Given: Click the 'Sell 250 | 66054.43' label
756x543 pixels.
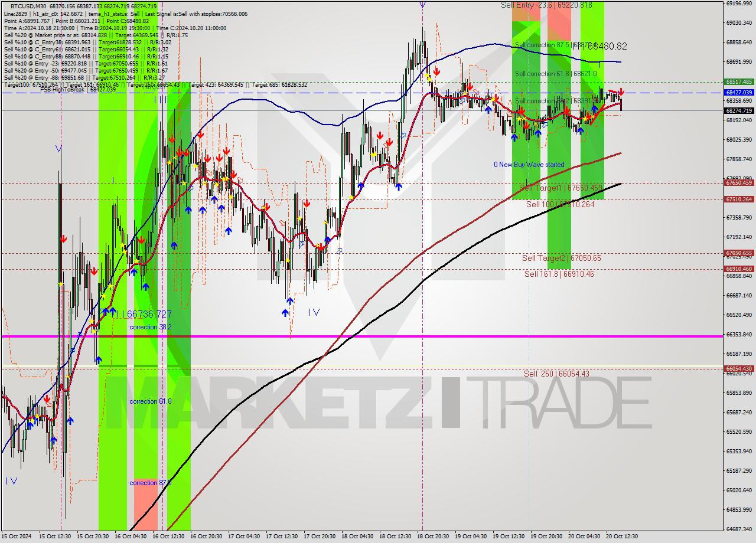Looking at the screenshot, I should pyautogui.click(x=556, y=374).
